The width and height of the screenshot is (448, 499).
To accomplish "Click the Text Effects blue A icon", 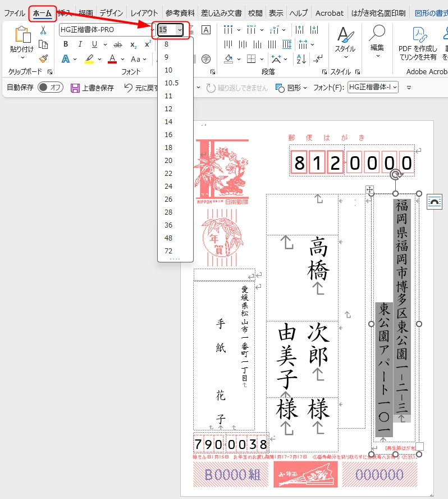I will pyautogui.click(x=66, y=59).
